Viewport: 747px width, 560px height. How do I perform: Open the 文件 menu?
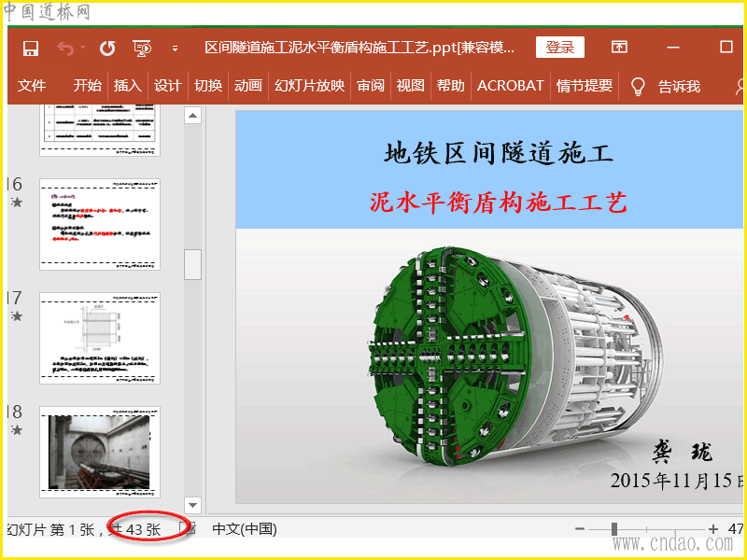tap(32, 86)
